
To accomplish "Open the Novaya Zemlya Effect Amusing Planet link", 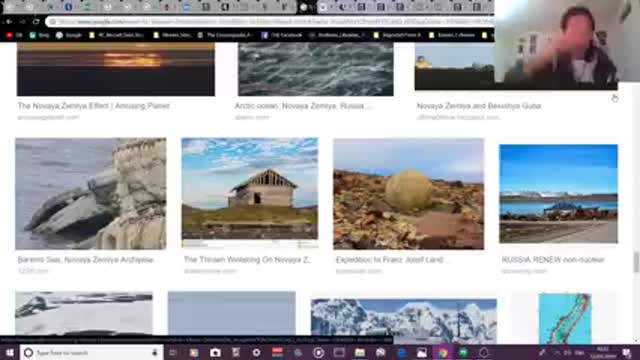I will click(x=93, y=106).
